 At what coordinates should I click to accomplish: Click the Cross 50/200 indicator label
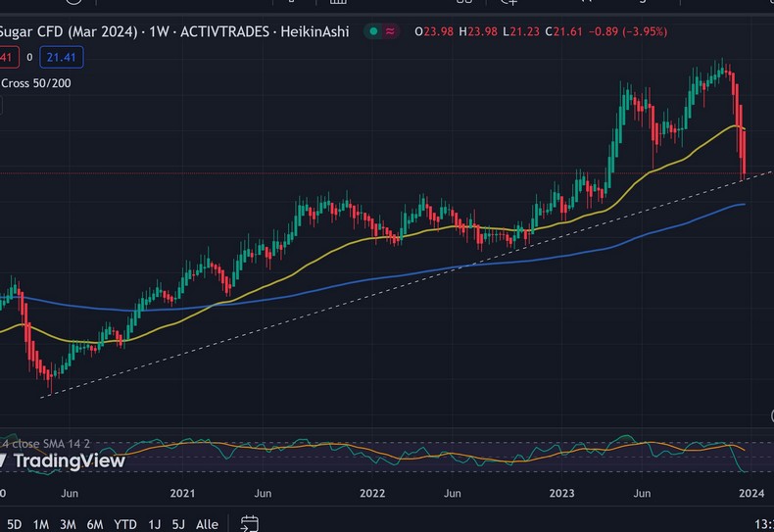tap(36, 83)
